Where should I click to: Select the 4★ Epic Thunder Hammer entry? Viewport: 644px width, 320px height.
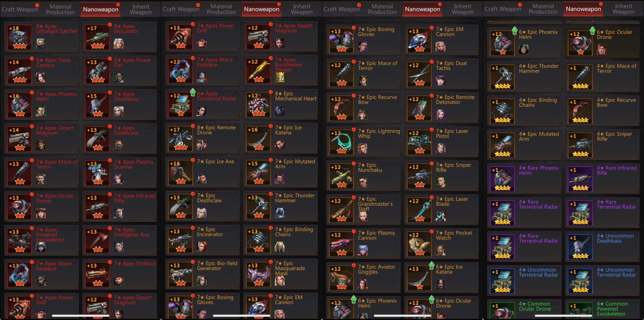[524, 77]
